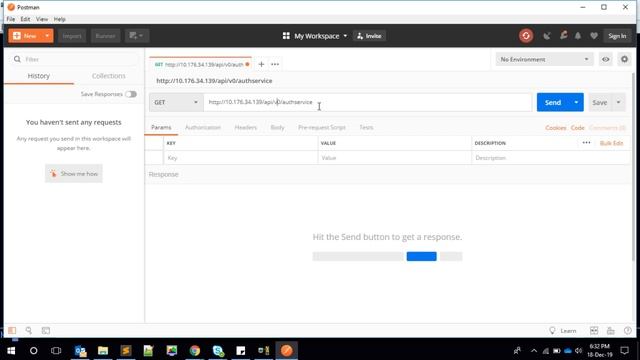Select the Authorization tab
Image resolution: width=640 pixels, height=360 pixels.
pyautogui.click(x=203, y=128)
